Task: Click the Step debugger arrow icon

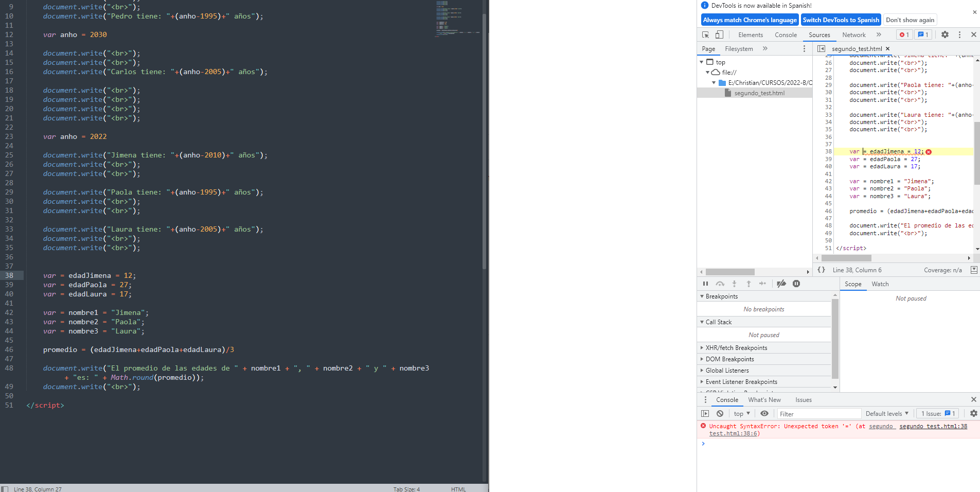Action: click(x=762, y=284)
